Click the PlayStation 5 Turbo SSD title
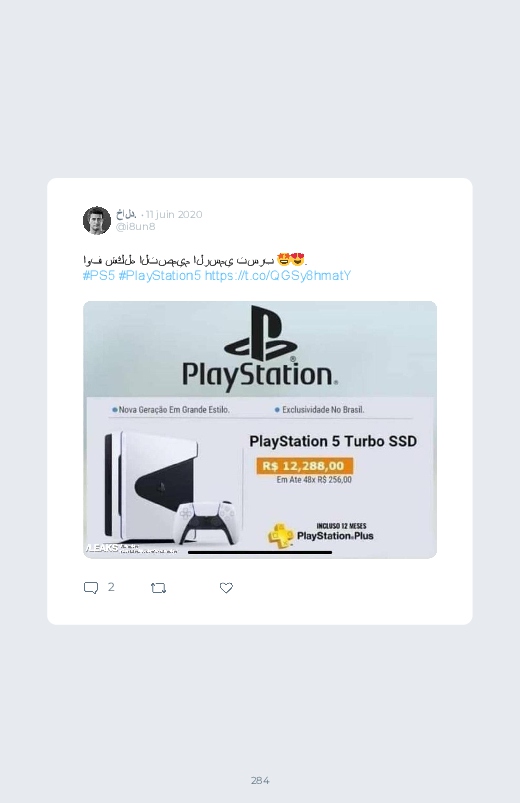This screenshot has height=803, width=520. (333, 441)
